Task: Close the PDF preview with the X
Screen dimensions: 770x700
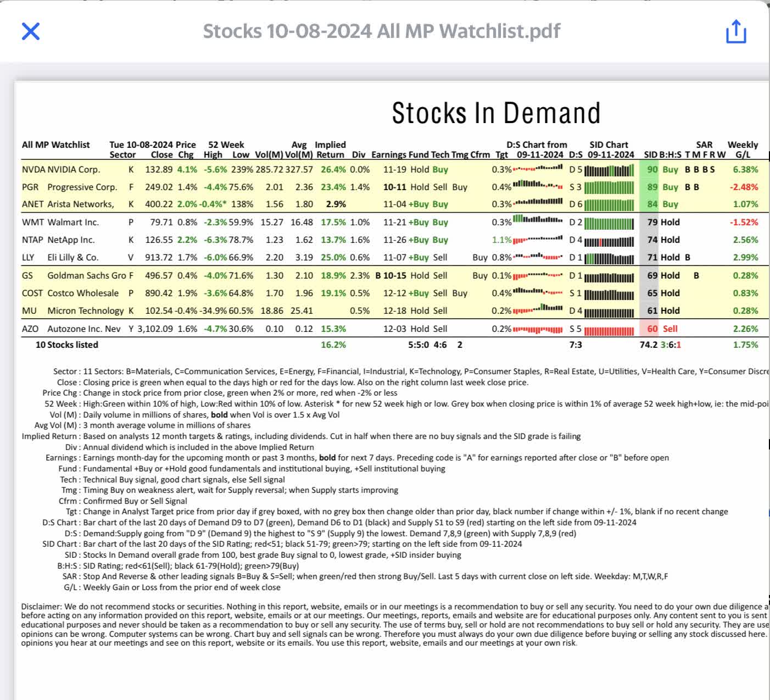Action: click(x=31, y=31)
